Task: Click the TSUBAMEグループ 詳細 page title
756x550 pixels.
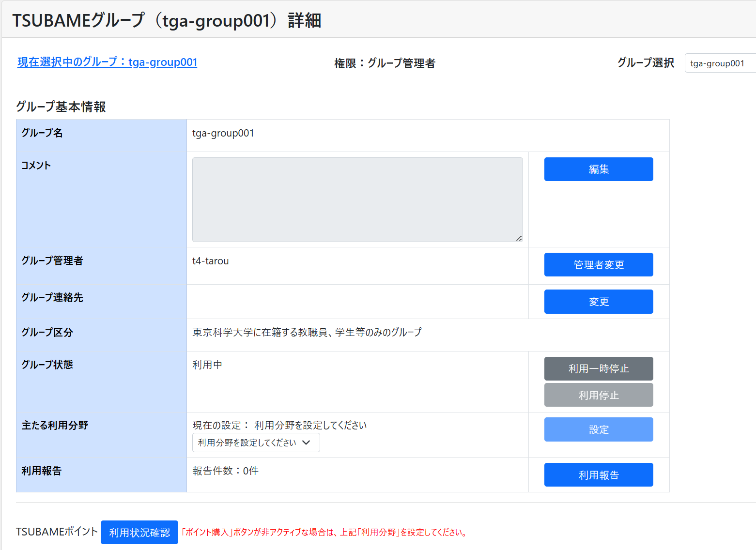Action: [x=167, y=21]
